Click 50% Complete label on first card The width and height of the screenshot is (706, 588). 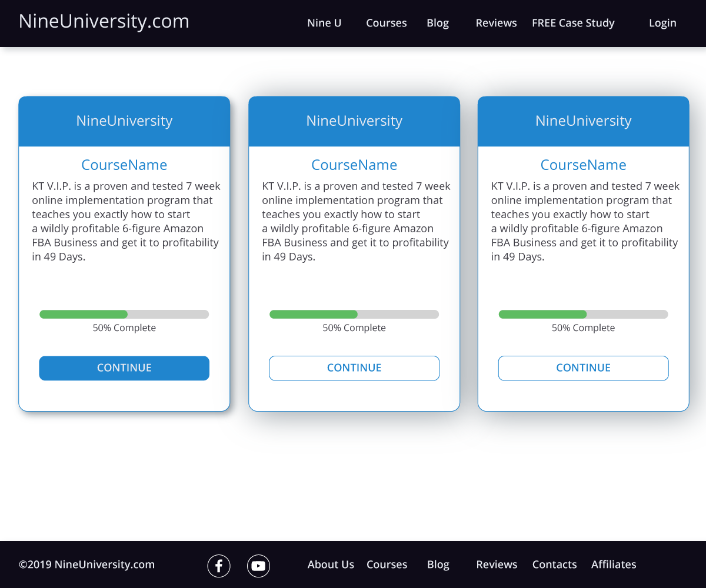coord(124,328)
